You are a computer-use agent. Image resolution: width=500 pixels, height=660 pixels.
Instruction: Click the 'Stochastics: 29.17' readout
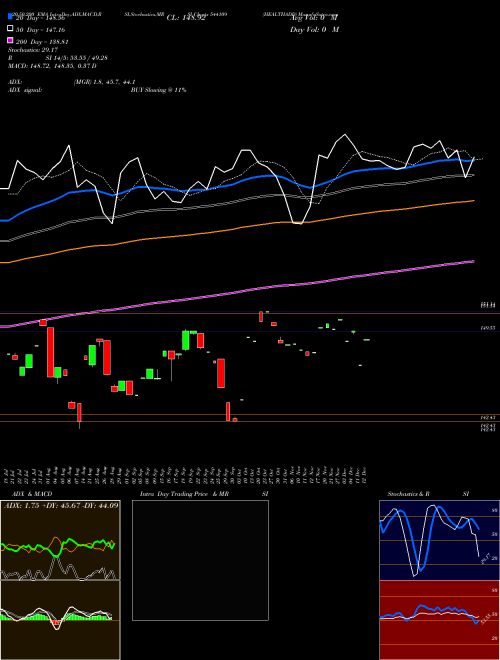pyautogui.click(x=33, y=50)
